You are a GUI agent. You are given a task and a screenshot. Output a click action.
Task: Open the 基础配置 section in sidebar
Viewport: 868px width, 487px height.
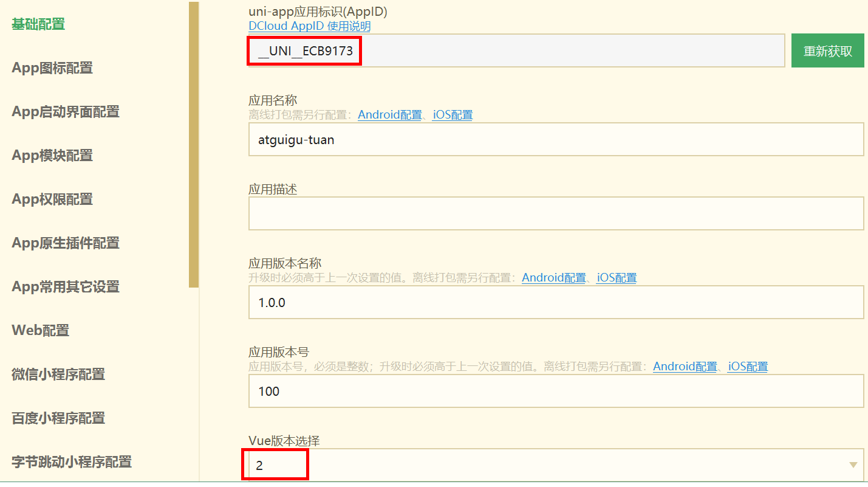pos(38,24)
